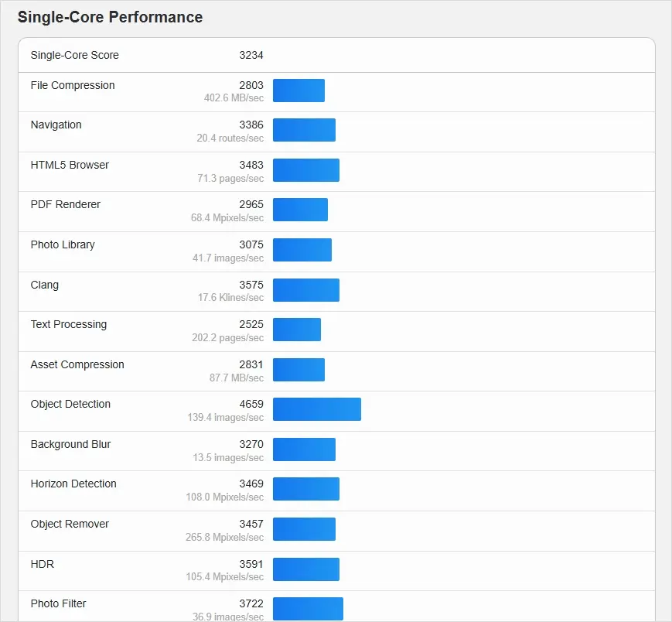Click the Text Processing label
The height and width of the screenshot is (622, 672).
(68, 324)
